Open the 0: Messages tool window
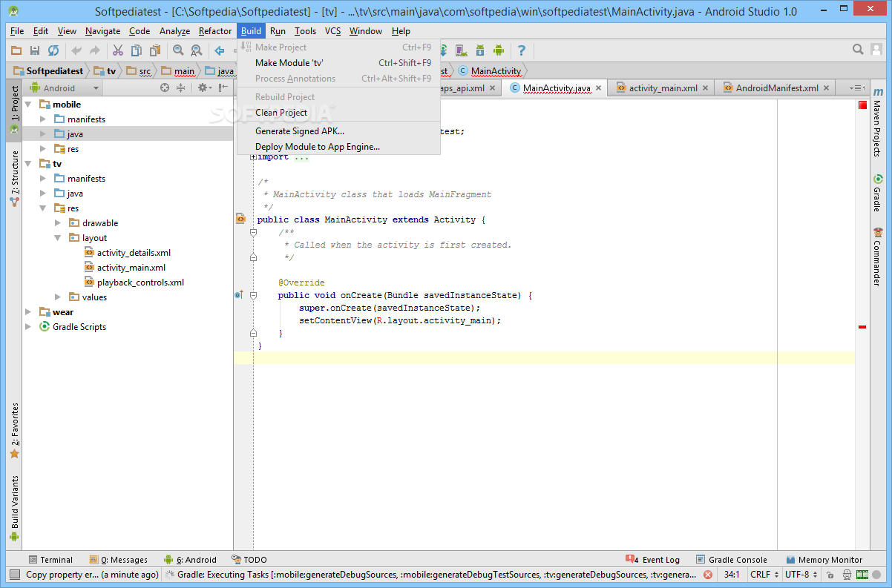Image resolution: width=892 pixels, height=588 pixels. coord(119,560)
